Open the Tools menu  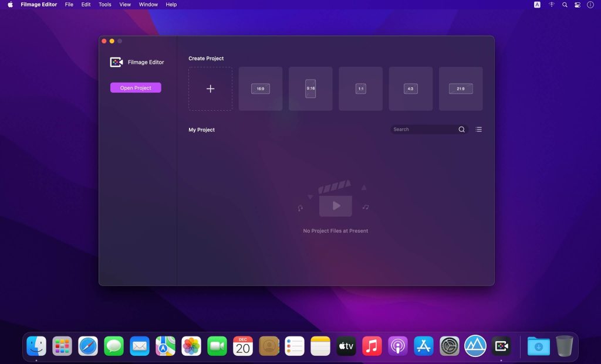click(104, 5)
